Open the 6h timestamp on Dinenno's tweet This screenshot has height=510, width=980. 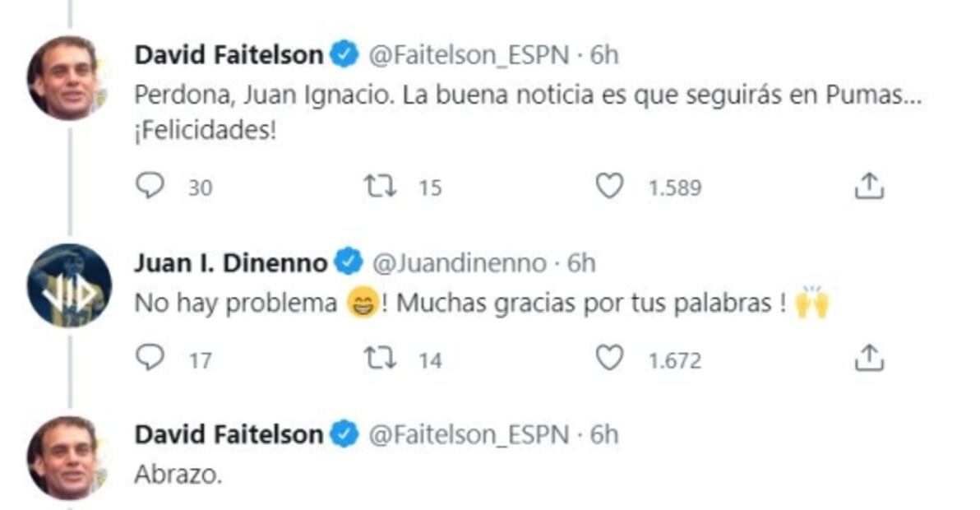pos(581,263)
